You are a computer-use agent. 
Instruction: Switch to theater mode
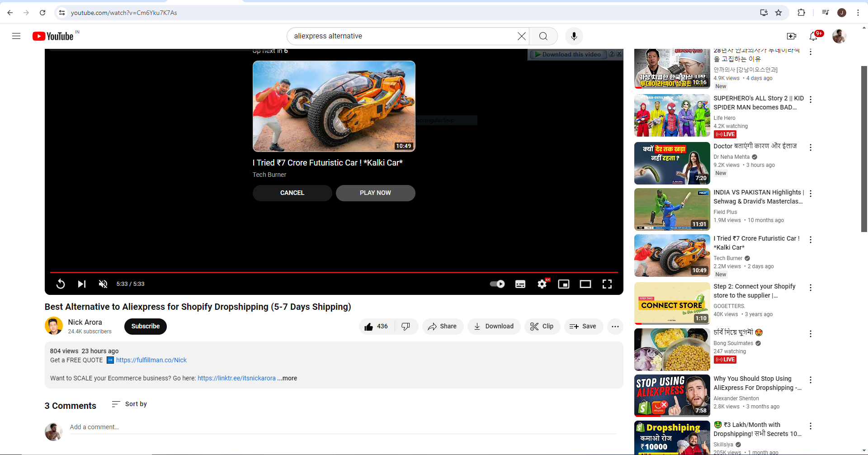point(585,284)
